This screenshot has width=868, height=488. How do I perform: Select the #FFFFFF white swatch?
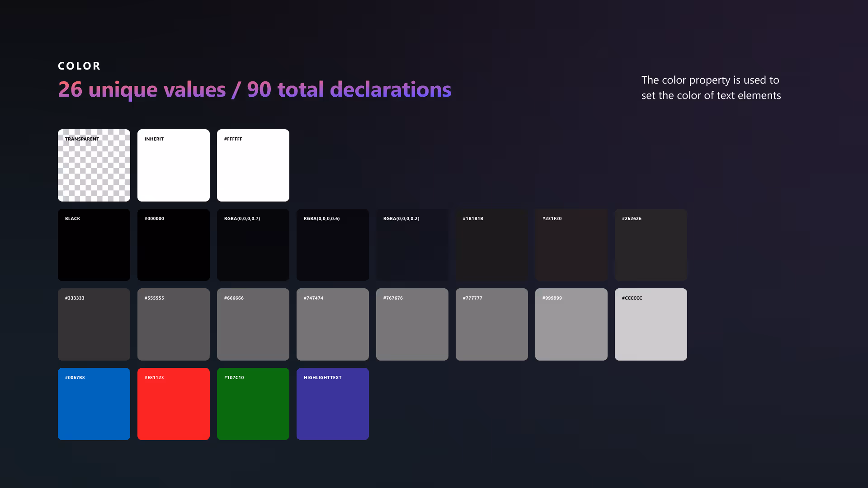click(253, 165)
